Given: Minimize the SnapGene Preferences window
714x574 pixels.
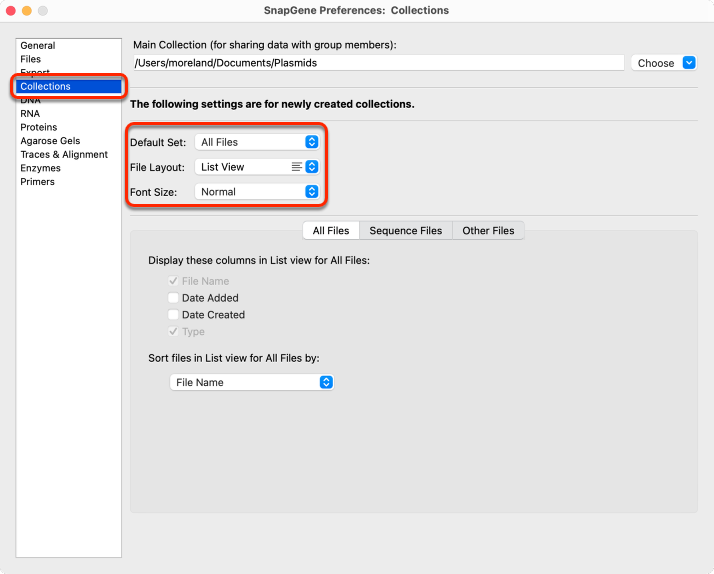Looking at the screenshot, I should [x=27, y=10].
